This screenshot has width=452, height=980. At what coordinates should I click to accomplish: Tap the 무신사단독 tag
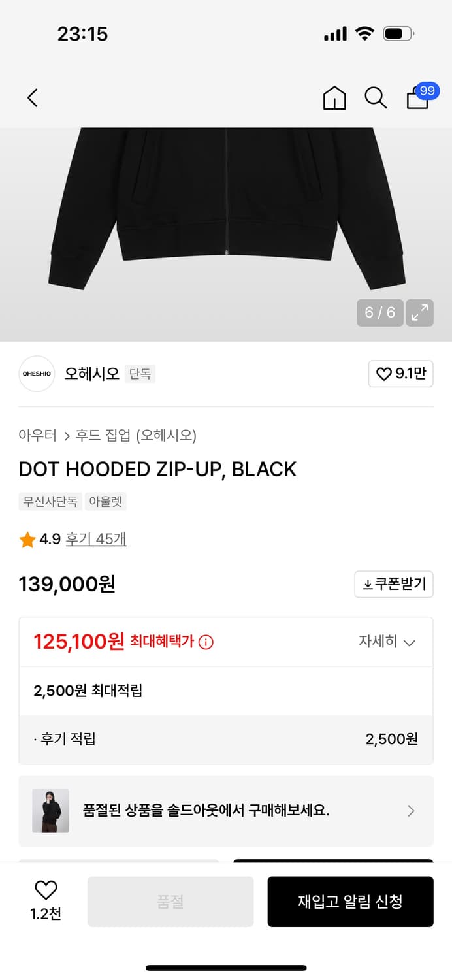tap(50, 503)
